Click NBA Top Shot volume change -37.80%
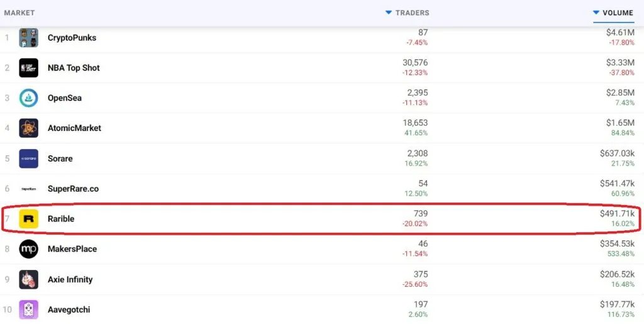 tap(622, 73)
